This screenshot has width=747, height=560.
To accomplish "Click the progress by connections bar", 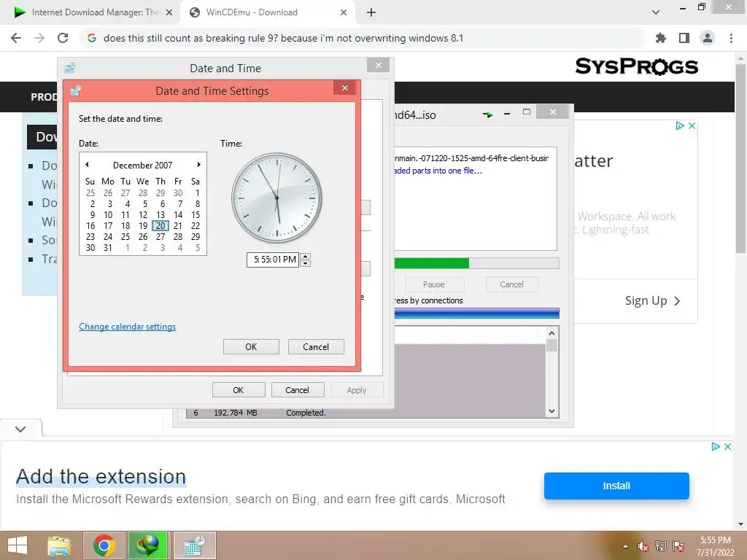I will pos(476,313).
